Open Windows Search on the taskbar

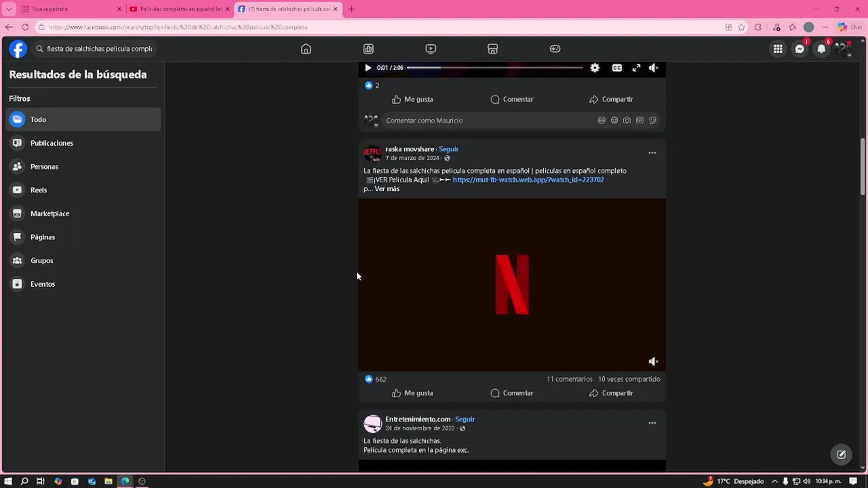coord(24,481)
